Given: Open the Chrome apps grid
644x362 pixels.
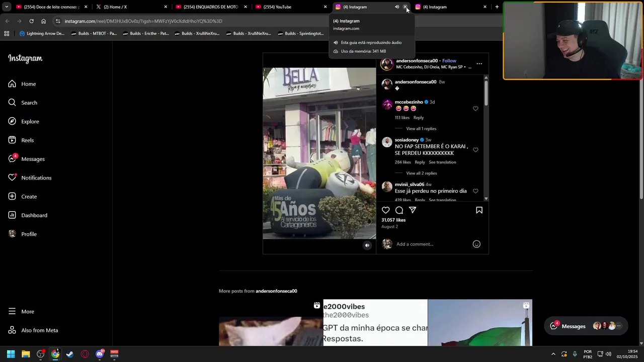Looking at the screenshot, I should click(7, 34).
